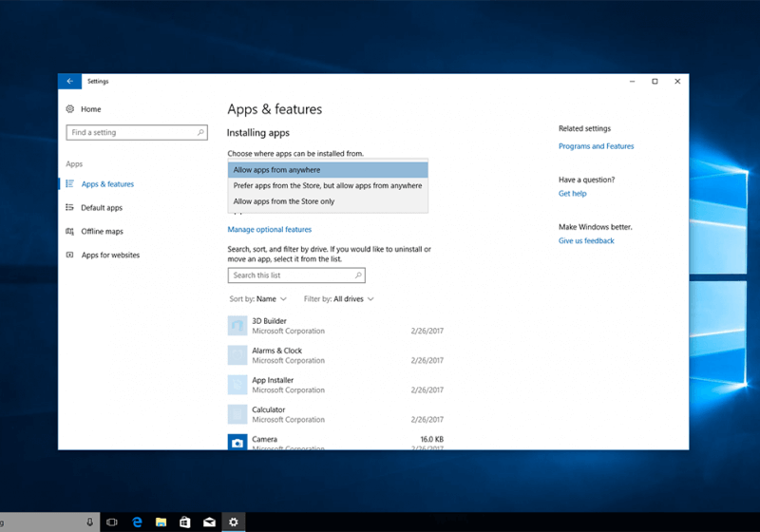Maximize the Settings window

pos(655,82)
